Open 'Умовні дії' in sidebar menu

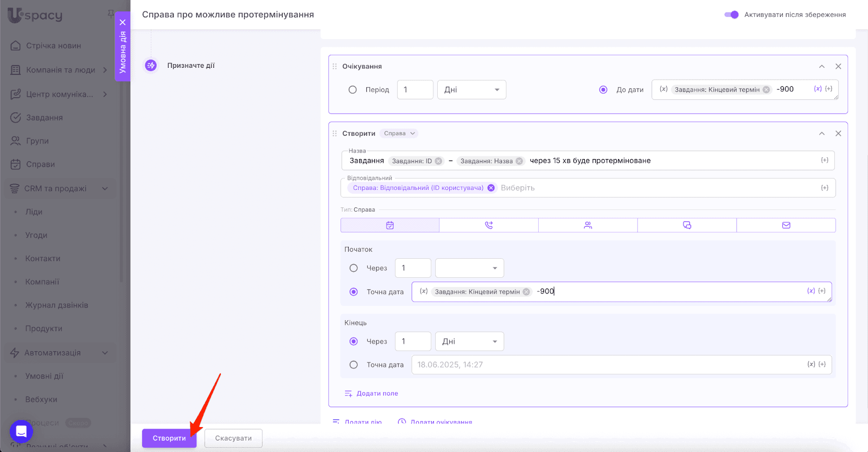point(44,376)
